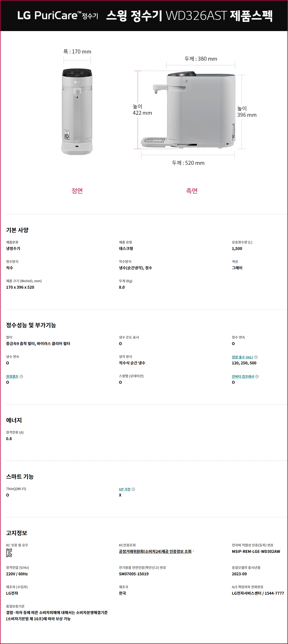Open the 청정램프 link
The width and height of the screenshot is (288, 644).
[12, 377]
